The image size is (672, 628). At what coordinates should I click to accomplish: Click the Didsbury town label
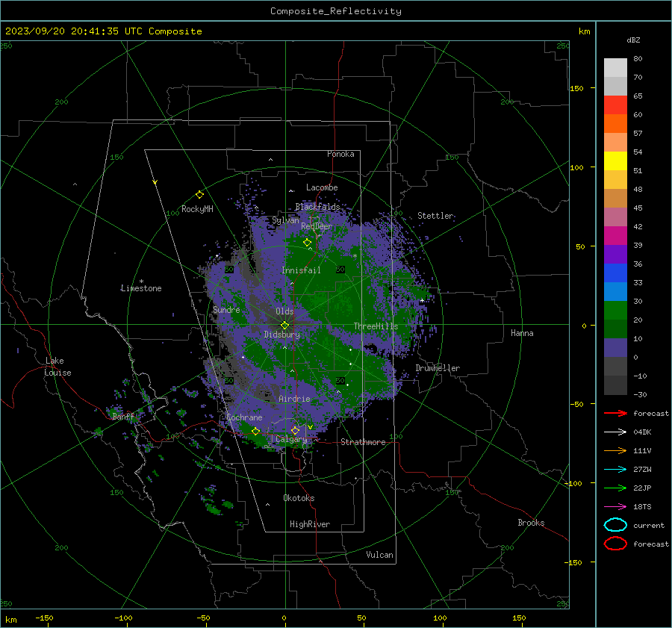point(281,335)
